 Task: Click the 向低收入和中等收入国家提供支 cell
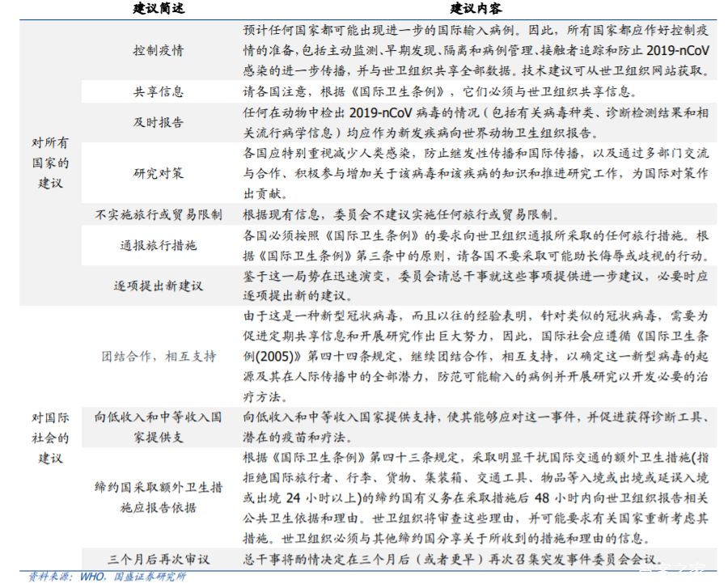click(159, 427)
